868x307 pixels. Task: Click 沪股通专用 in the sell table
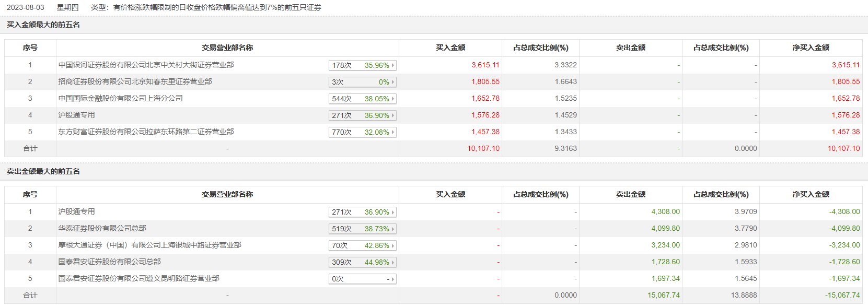coord(76,212)
